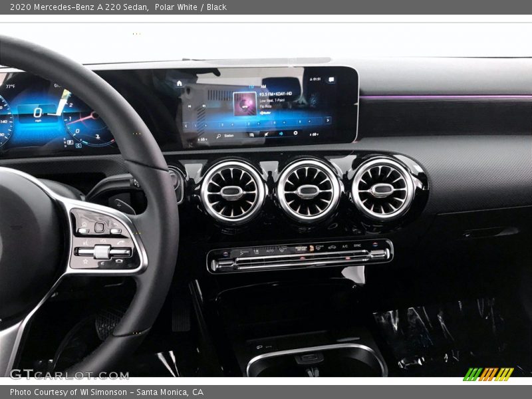Screen dimensions: 532x399
Task: Tap the Flo Rida artist text
Action: click(x=265, y=106)
